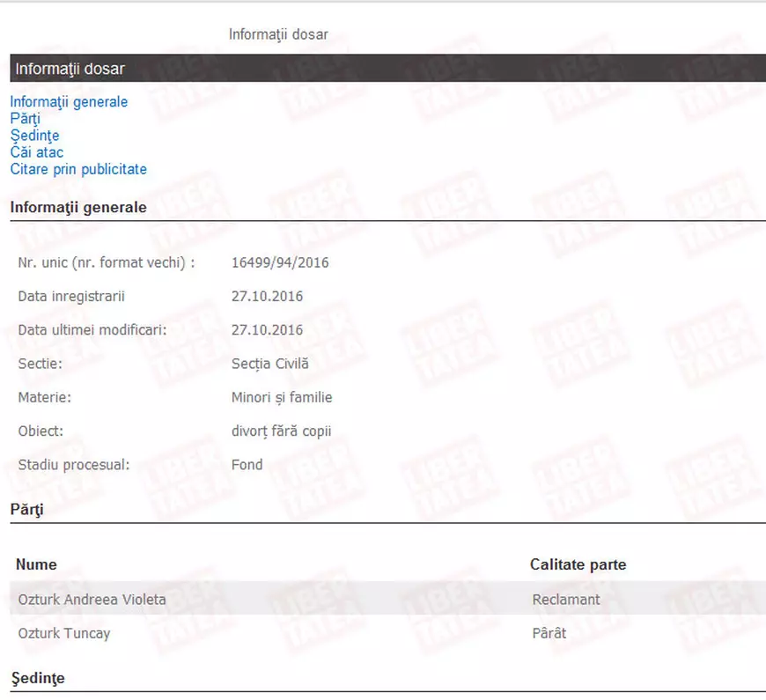766x700 pixels.
Task: Click the Secția Civilă value
Action: [269, 364]
